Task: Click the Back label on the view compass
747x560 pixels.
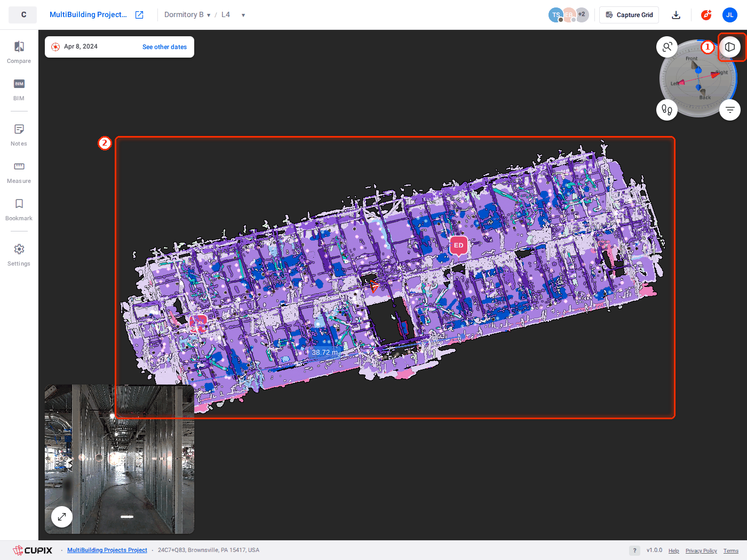Action: pos(705,98)
